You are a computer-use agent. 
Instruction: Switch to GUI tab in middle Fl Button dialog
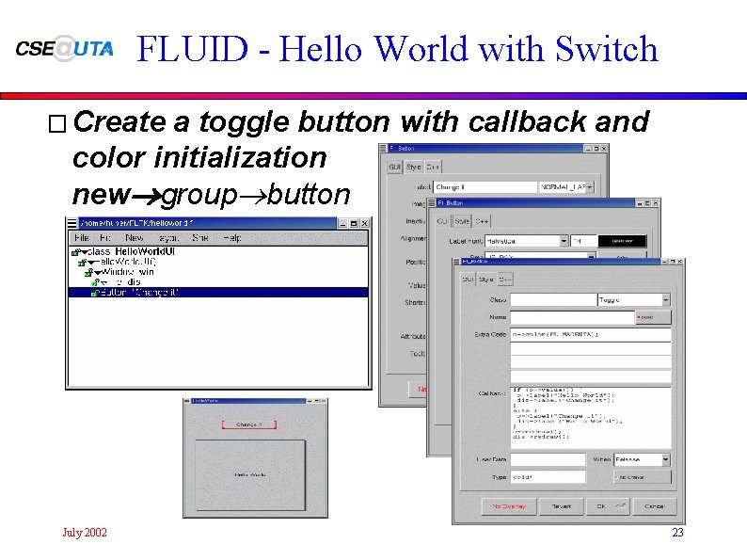coord(443,221)
